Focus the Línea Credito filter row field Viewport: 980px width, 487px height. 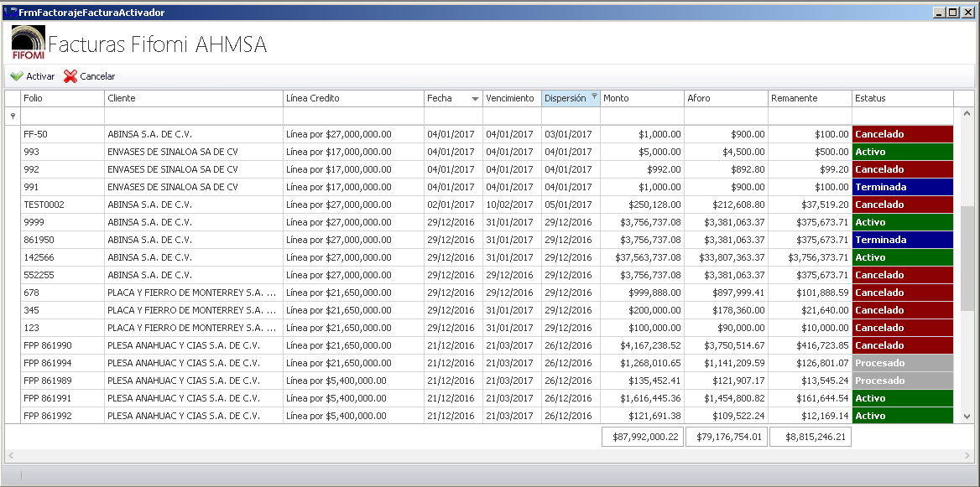tap(354, 117)
